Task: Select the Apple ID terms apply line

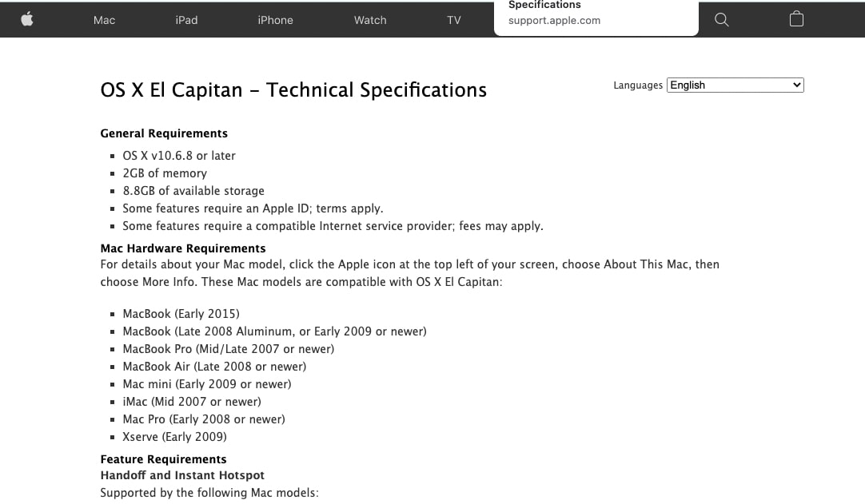Action: coord(253,208)
